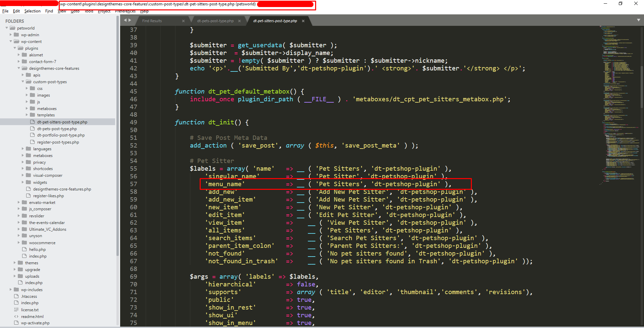The height and width of the screenshot is (328, 644).
Task: Open the Edit menu
Action: coord(16,11)
